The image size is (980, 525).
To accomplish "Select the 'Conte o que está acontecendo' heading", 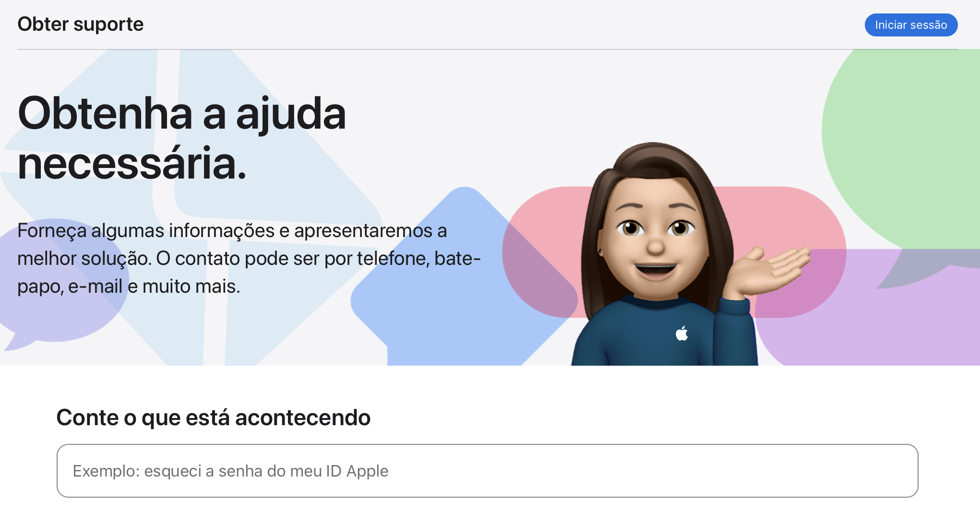I will click(x=214, y=418).
